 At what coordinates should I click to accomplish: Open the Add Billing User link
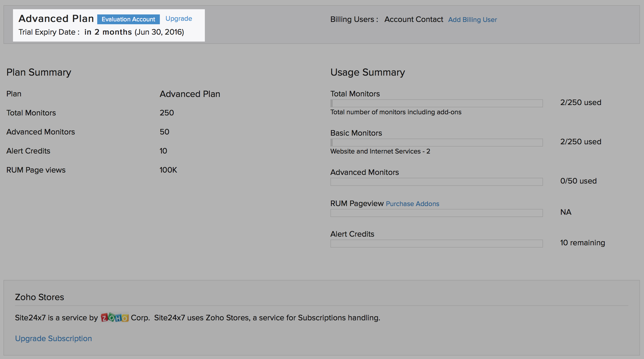(472, 20)
